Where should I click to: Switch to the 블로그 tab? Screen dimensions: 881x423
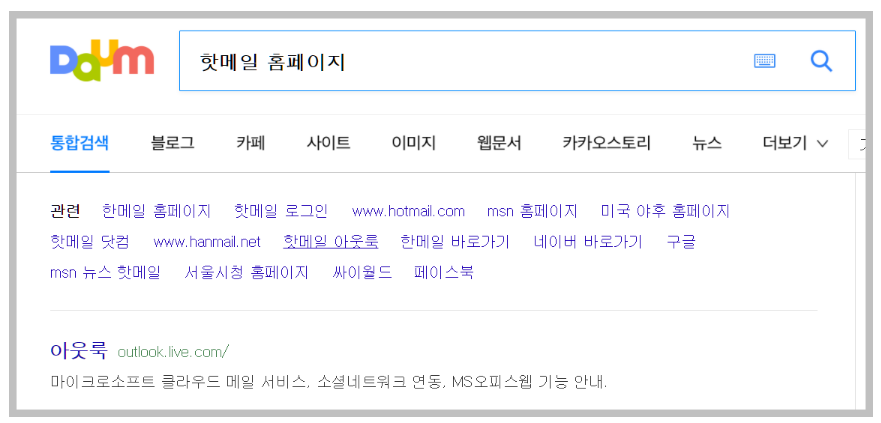click(x=172, y=143)
